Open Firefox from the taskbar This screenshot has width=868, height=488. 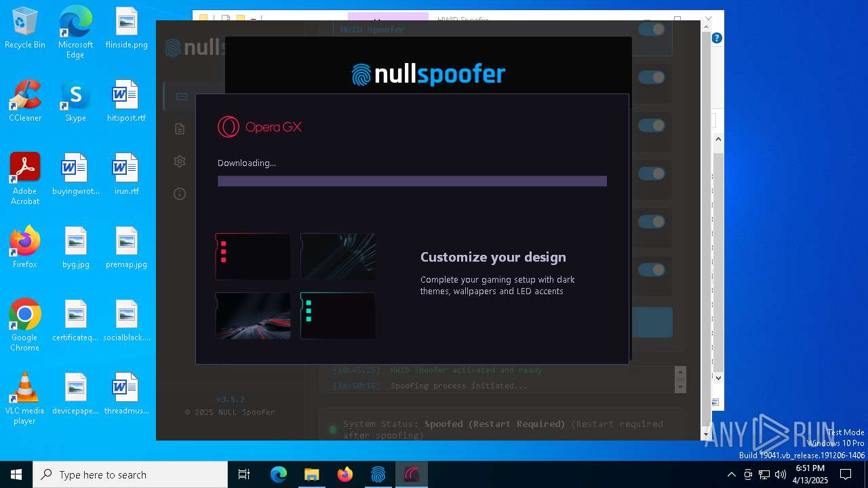(x=345, y=474)
